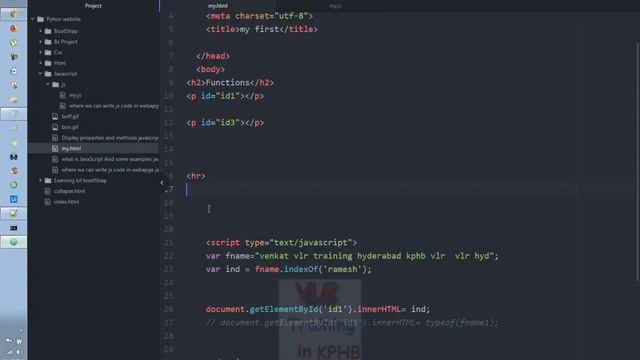The height and width of the screenshot is (360, 640).
Task: Open 'where we can write js code' file under js
Action: [113, 106]
